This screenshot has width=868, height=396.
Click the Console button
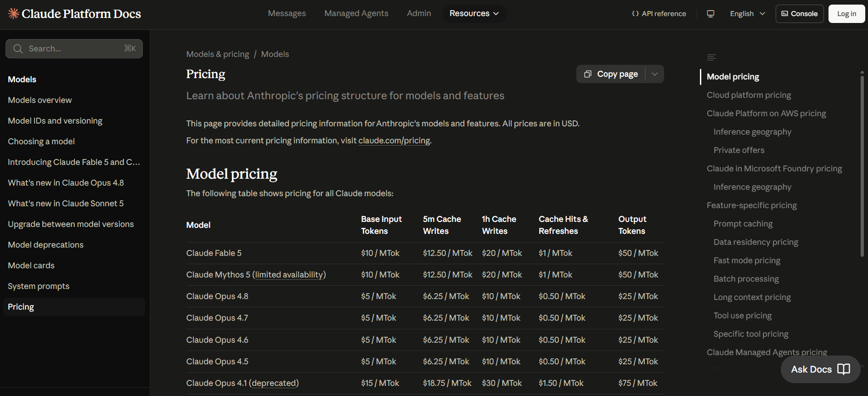point(800,14)
